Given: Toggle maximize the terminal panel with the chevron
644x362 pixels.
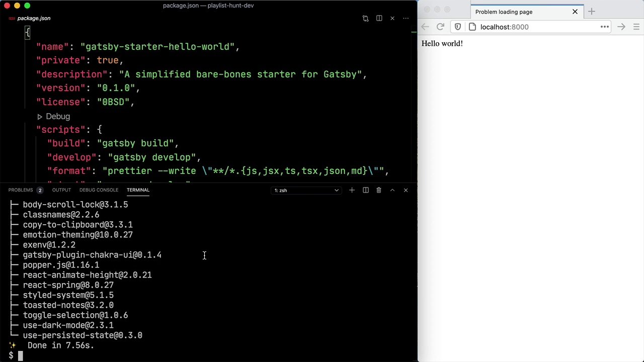Looking at the screenshot, I should click(392, 190).
